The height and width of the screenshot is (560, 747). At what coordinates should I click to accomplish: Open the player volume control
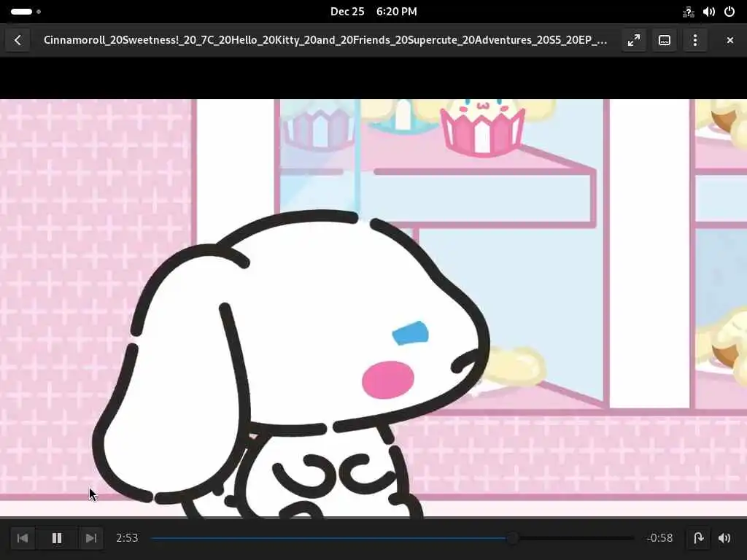[724, 538]
